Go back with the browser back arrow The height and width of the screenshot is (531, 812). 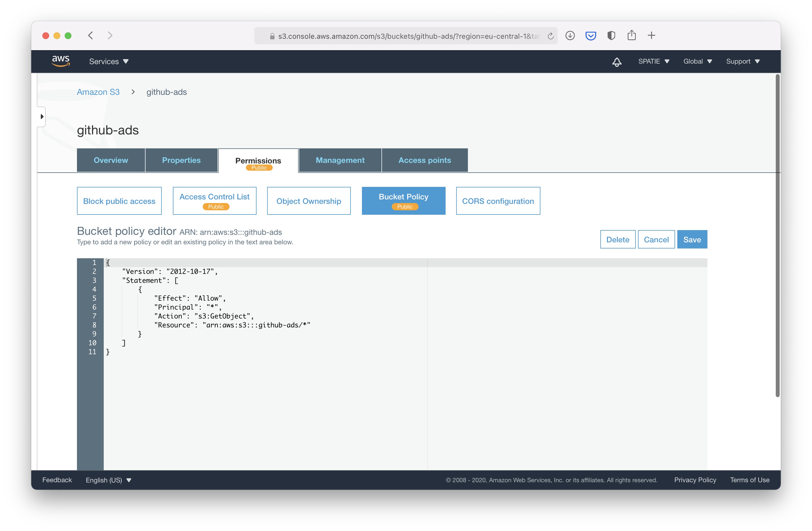click(x=90, y=35)
